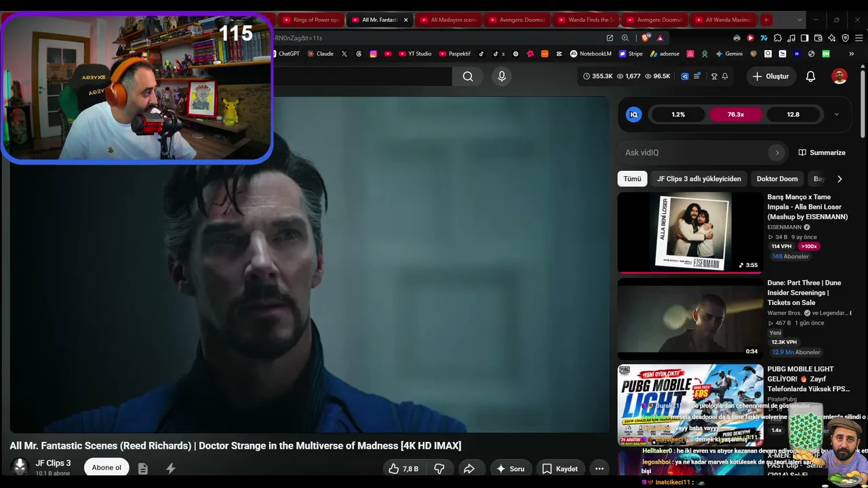Toggle the browser sidebar panel icon
The height and width of the screenshot is (488, 868).
pyautogui.click(x=804, y=38)
